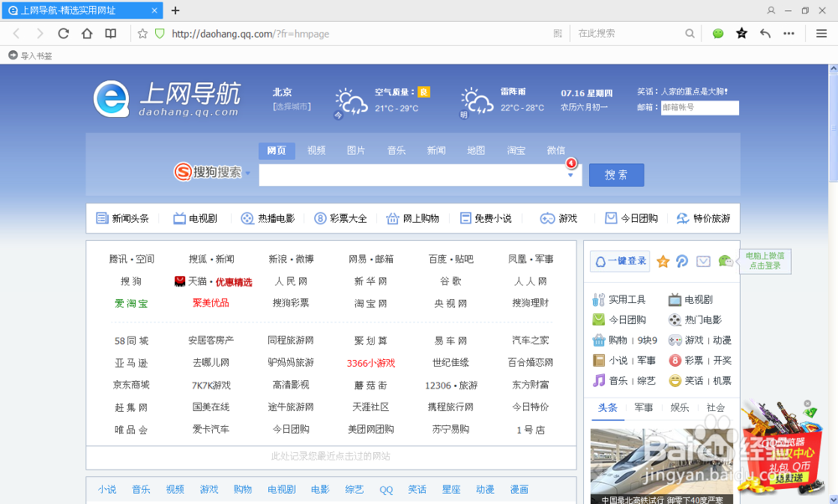This screenshot has width=838, height=504.
Task: Reload the page with refresh icon
Action: [x=63, y=33]
